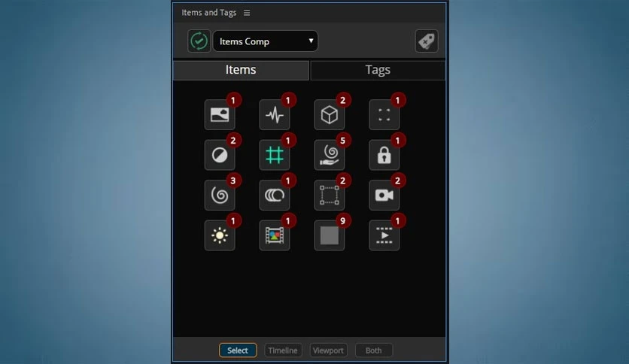Select the dashed play-arrow time remap icon
Viewport: 629px width, 364px height.
click(x=384, y=235)
